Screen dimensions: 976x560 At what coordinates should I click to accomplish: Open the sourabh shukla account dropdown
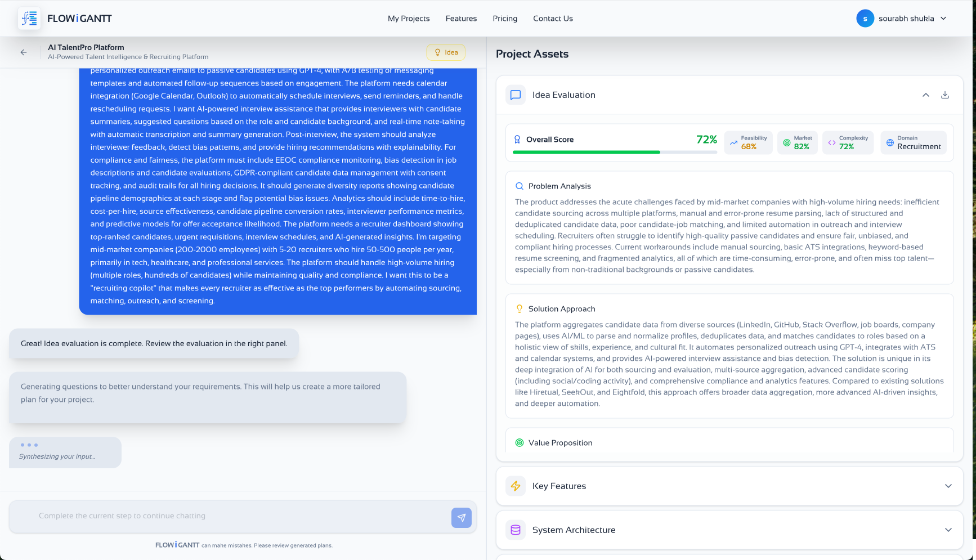coord(943,19)
